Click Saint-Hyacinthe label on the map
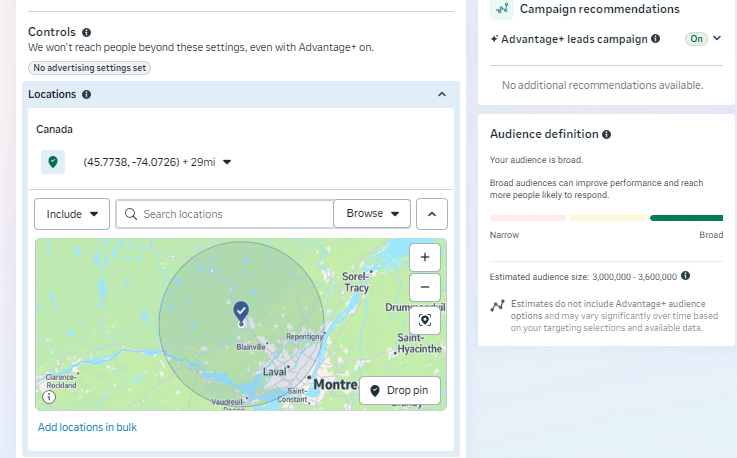Viewport: 737px width, 458px height. click(x=419, y=343)
